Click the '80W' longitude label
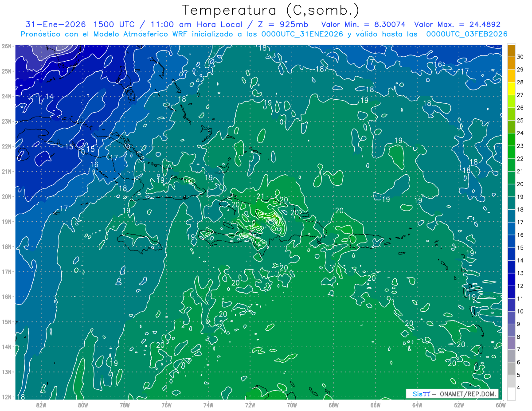The image size is (532, 411). (82, 405)
